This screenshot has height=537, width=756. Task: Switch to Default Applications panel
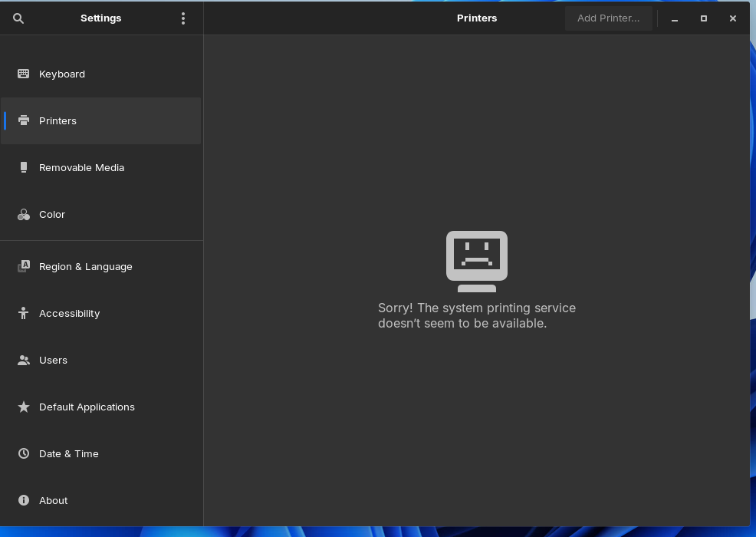coord(87,407)
